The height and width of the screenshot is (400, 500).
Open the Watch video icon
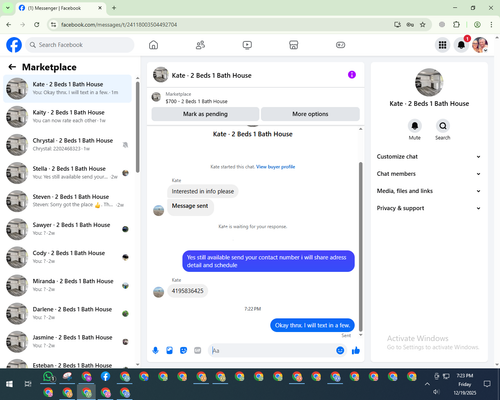pyautogui.click(x=247, y=45)
